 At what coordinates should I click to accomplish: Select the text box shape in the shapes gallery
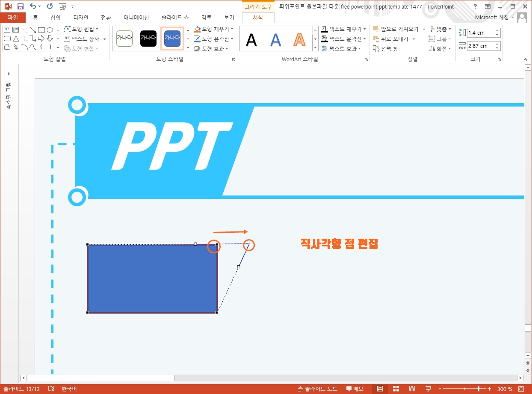7,30
